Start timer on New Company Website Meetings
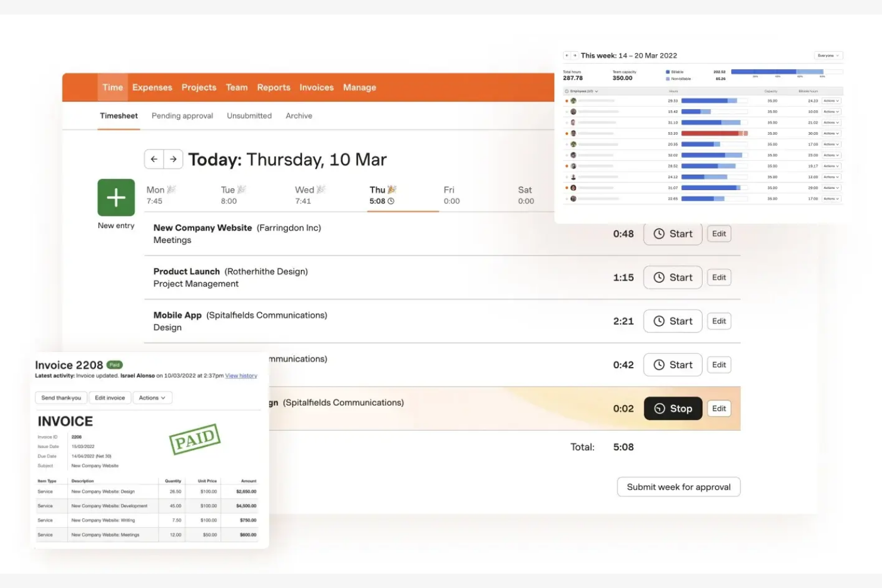Viewport: 882px width, 588px height. coord(672,234)
